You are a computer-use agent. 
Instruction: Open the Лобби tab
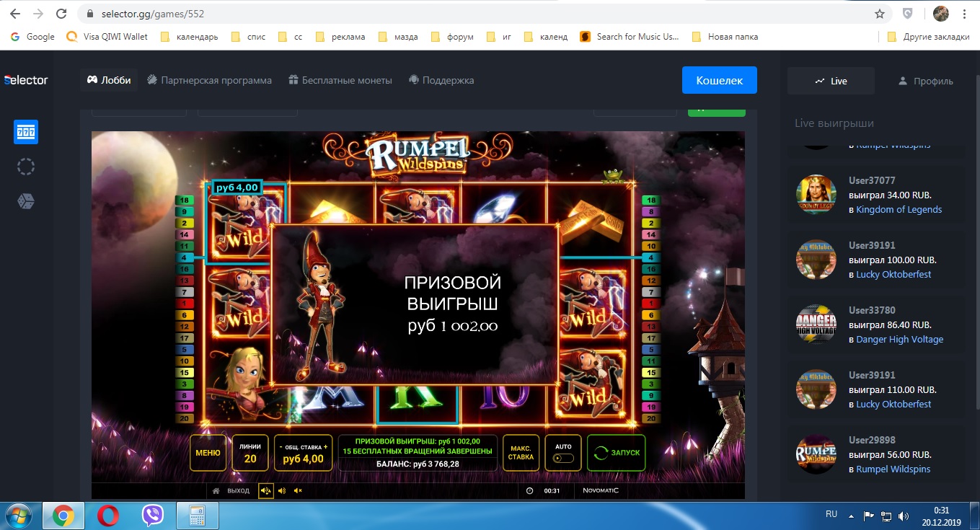[x=109, y=80]
